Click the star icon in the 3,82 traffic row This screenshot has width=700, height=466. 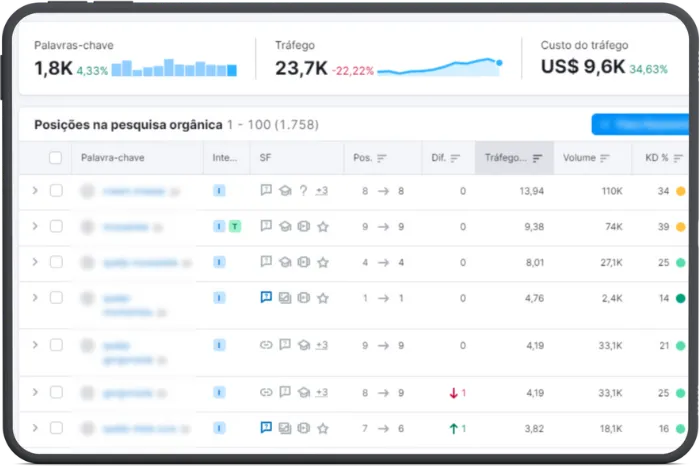pyautogui.click(x=323, y=429)
